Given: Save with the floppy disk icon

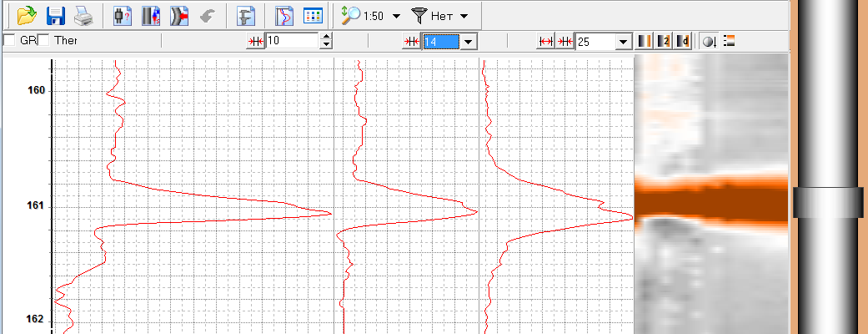Looking at the screenshot, I should 56,16.
